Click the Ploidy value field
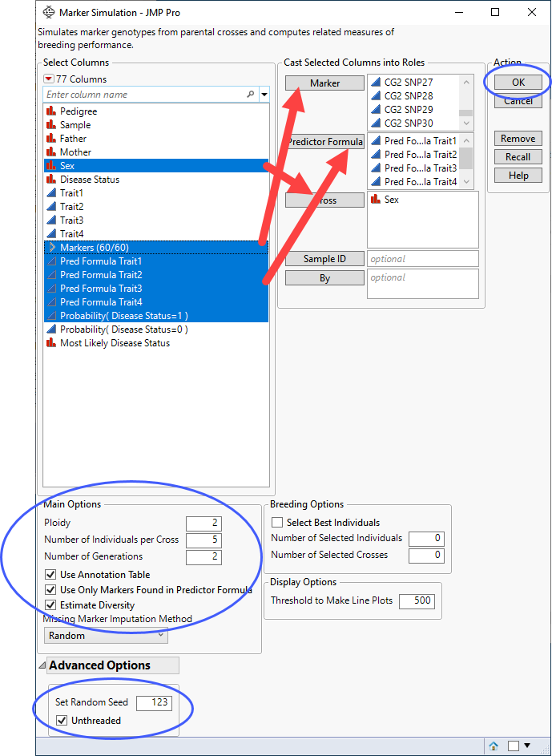The image size is (552, 756). pyautogui.click(x=203, y=523)
